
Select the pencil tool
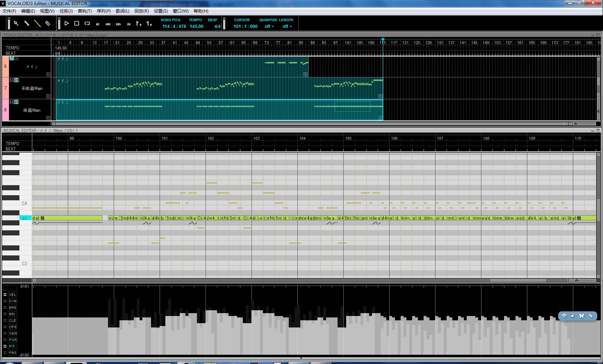coord(27,23)
